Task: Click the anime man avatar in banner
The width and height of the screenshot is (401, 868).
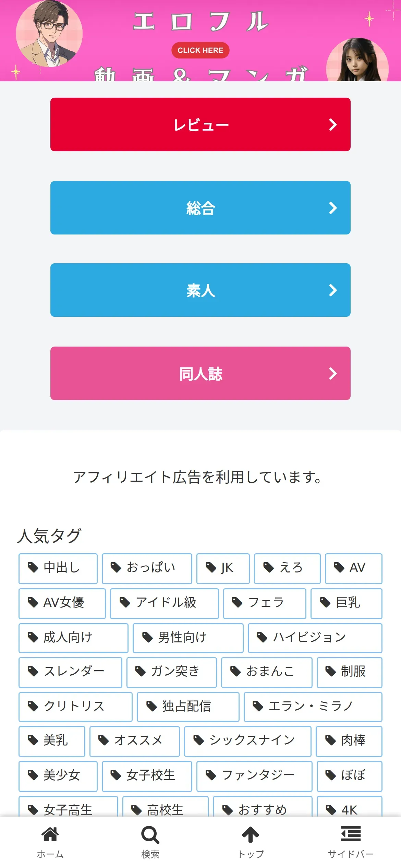Action: [x=49, y=34]
